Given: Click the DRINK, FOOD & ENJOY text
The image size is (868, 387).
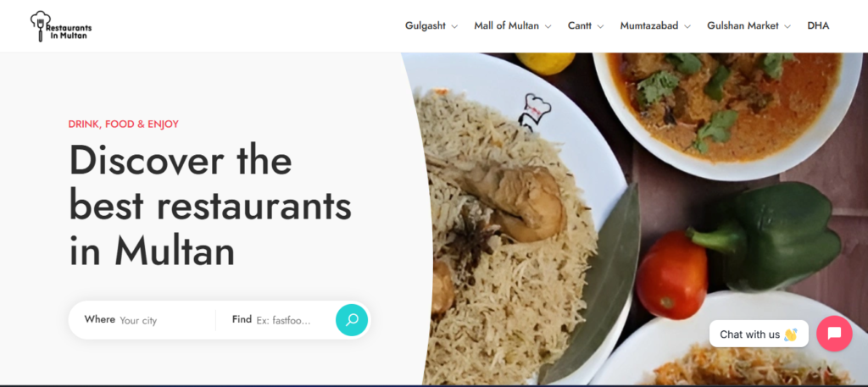Looking at the screenshot, I should coord(124,124).
